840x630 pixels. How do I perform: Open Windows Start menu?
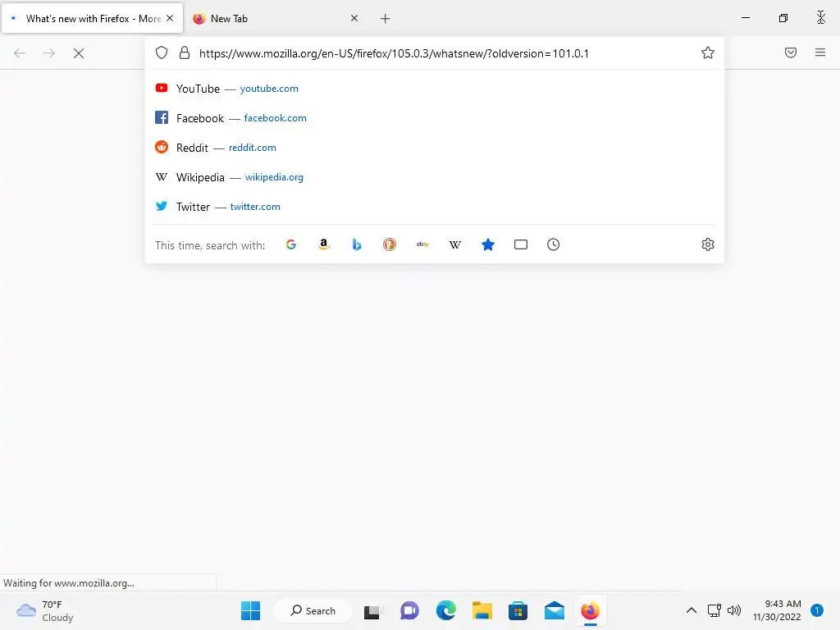coord(251,610)
